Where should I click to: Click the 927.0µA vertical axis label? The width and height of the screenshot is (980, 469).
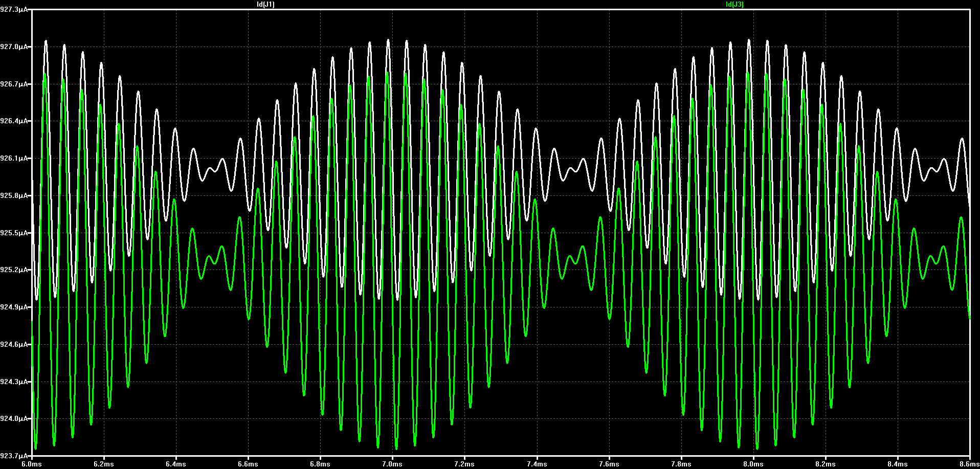[x=14, y=47]
